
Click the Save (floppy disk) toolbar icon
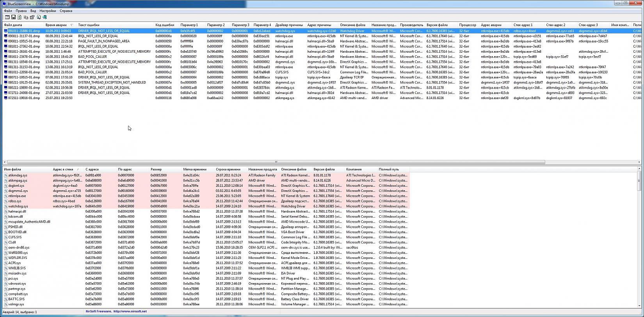13,17
